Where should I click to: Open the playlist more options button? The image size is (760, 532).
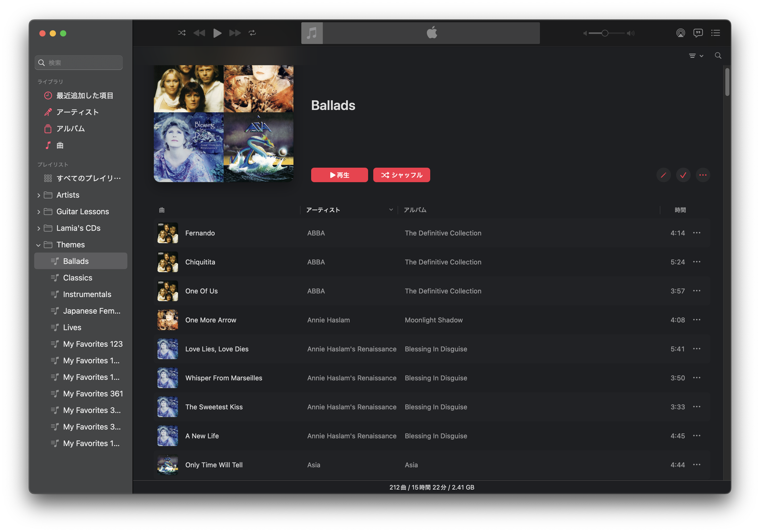(x=703, y=175)
